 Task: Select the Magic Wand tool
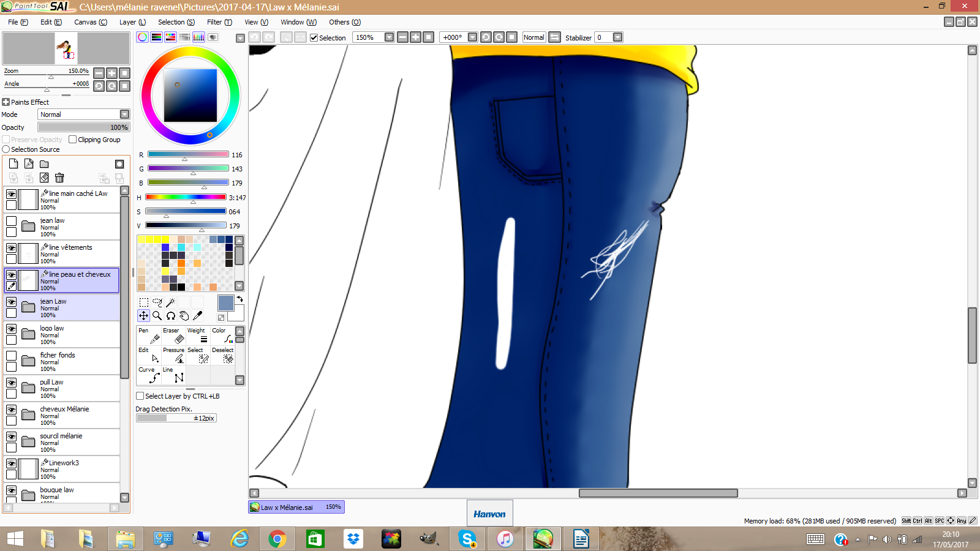pos(171,302)
